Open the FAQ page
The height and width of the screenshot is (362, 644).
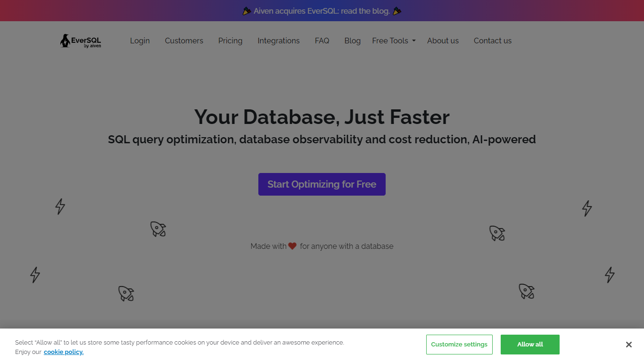coord(322,41)
